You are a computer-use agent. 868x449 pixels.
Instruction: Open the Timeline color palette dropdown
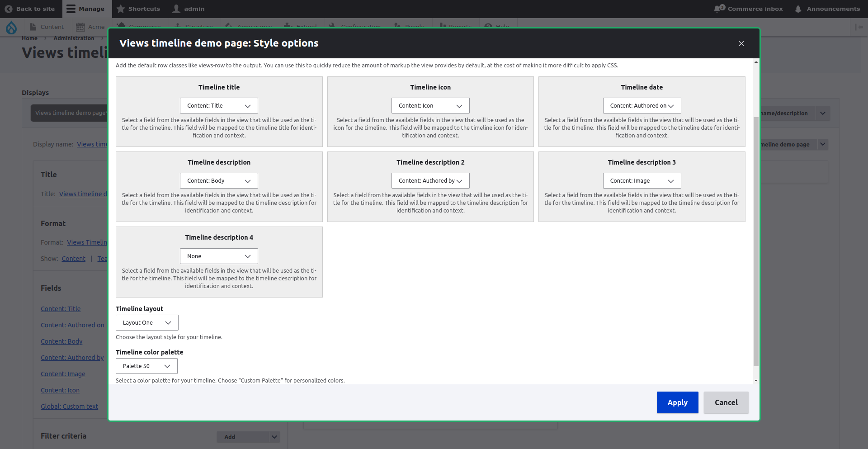146,366
